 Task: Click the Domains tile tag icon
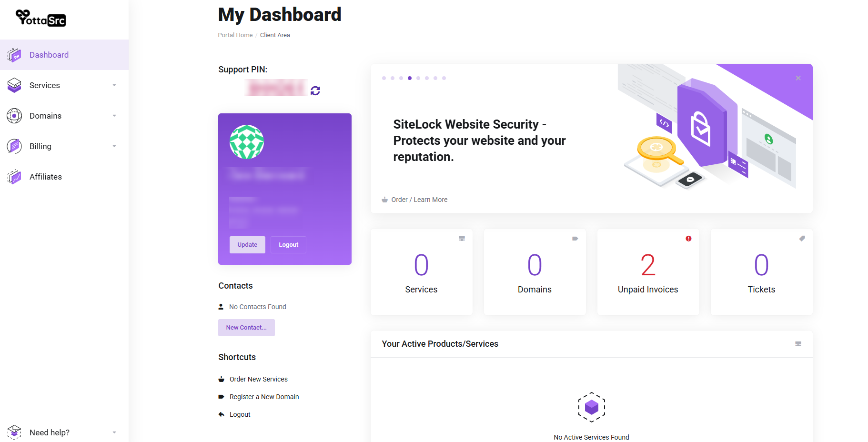click(575, 239)
